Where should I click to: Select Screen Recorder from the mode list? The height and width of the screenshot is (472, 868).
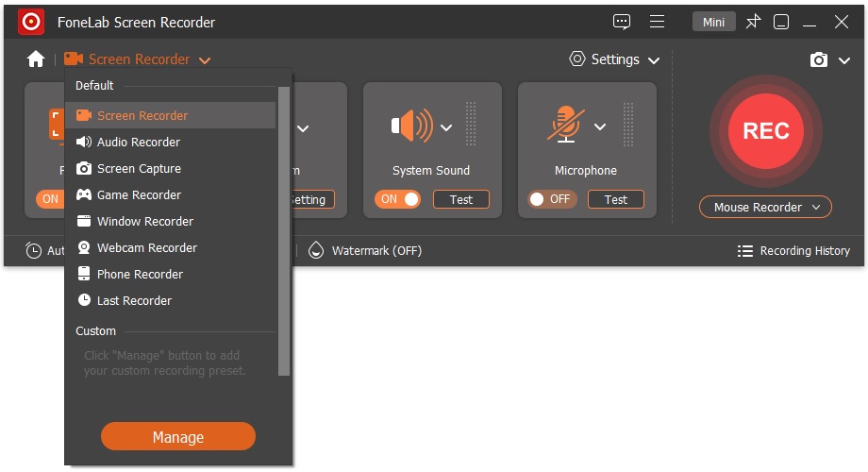click(171, 115)
